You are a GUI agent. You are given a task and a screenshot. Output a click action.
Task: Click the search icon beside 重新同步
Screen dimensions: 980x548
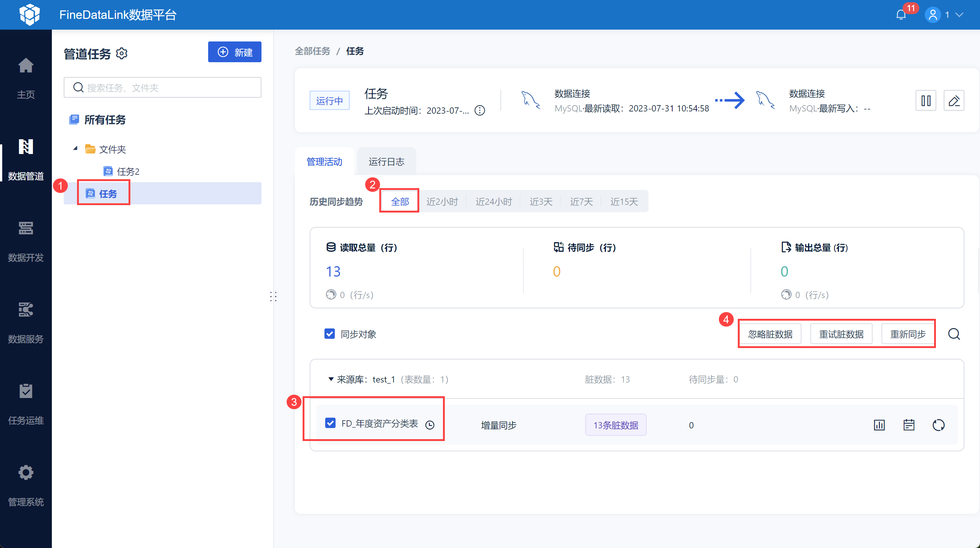click(x=954, y=334)
